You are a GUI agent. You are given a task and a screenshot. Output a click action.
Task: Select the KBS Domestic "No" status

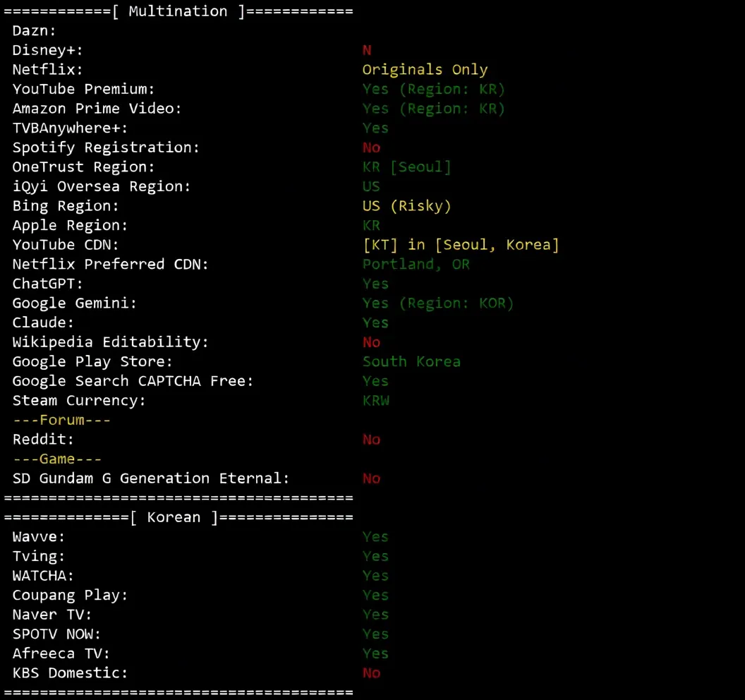tap(371, 673)
